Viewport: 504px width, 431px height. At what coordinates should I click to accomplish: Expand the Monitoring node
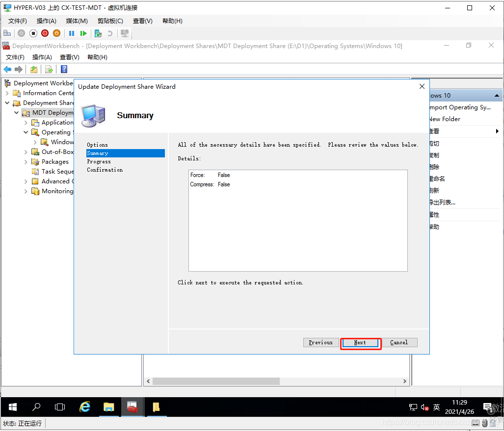tap(26, 191)
